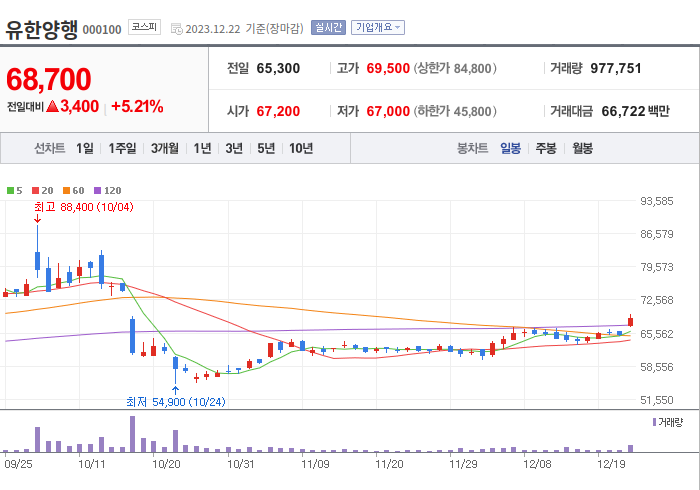
Task: Click the 코스피 market badge
Action: coord(144,27)
